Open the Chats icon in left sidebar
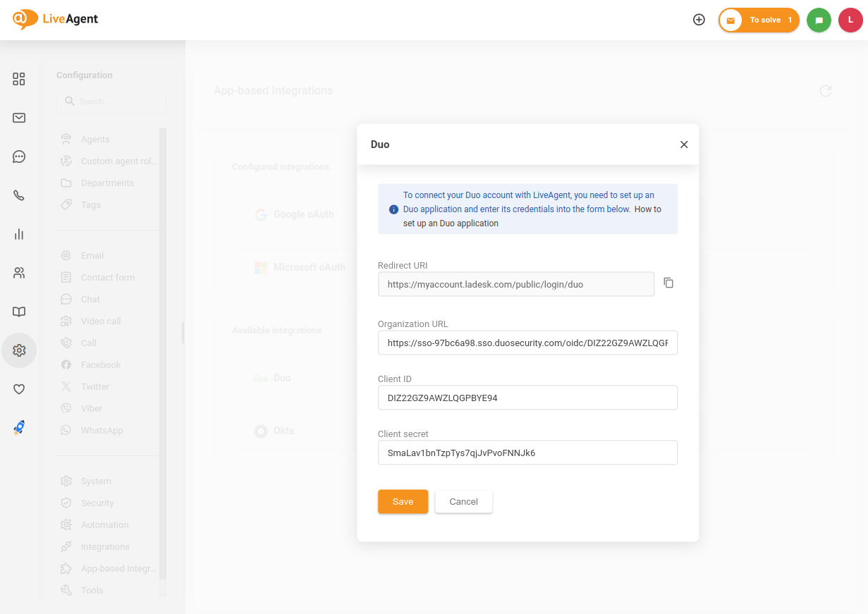 tap(19, 156)
